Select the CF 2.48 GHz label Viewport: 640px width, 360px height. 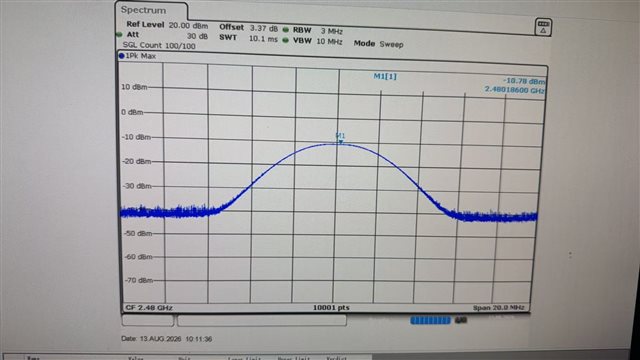(149, 308)
